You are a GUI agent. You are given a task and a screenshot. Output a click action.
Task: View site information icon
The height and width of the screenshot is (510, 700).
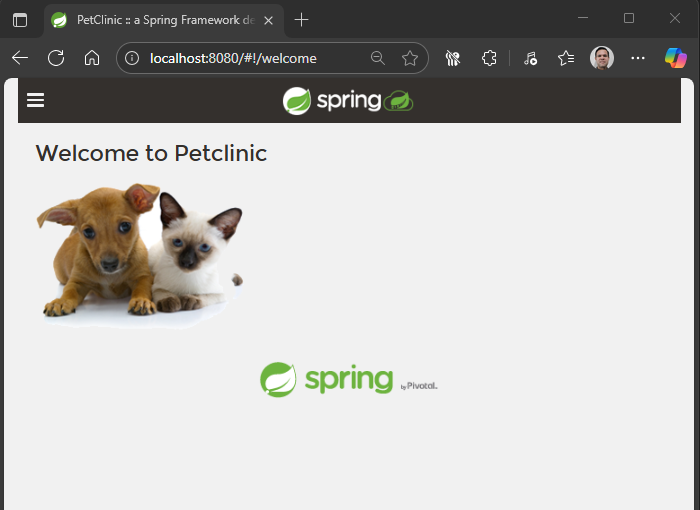tap(132, 58)
